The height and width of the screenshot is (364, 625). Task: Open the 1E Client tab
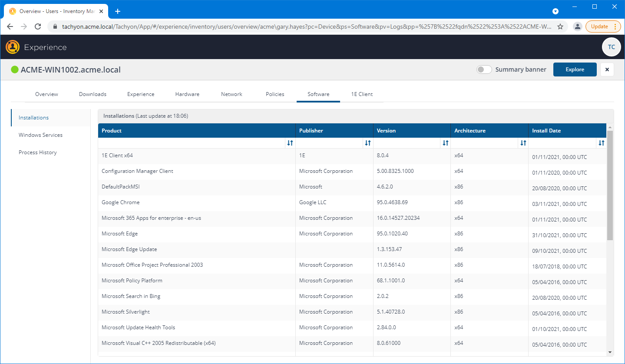coord(362,94)
